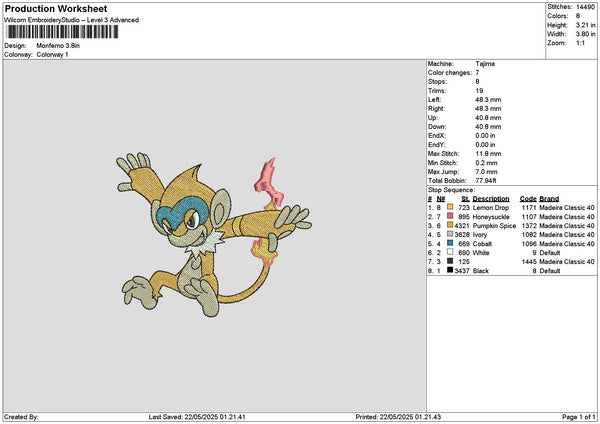
Task: Click the dark brown swatch in row 7
Action: [x=450, y=261]
